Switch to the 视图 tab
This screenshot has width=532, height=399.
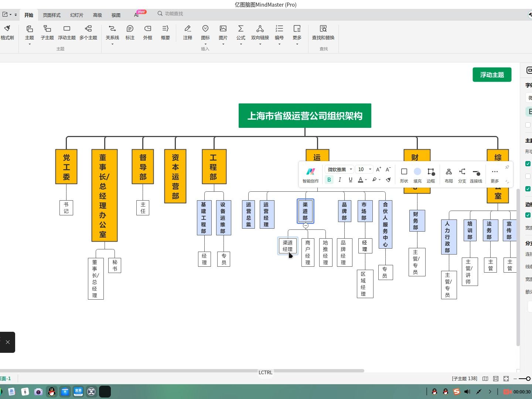click(x=116, y=15)
